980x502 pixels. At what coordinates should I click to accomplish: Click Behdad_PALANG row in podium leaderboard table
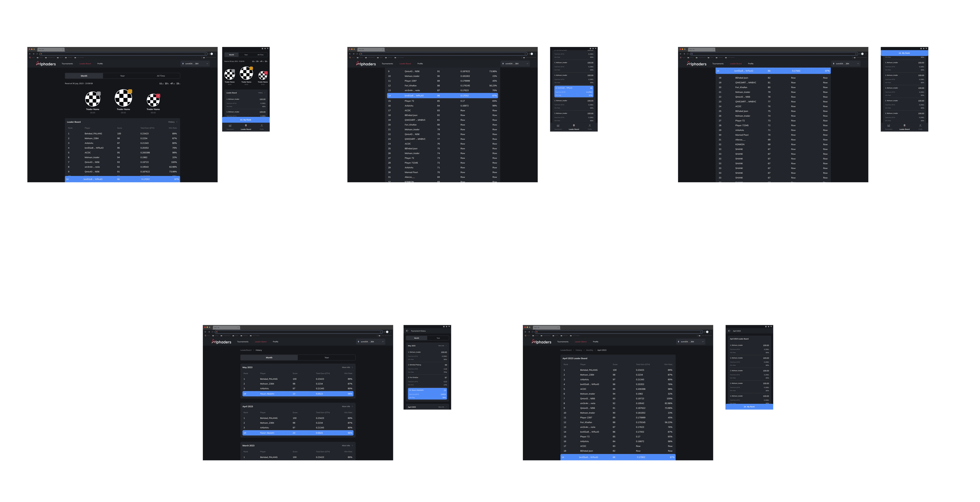pyautogui.click(x=122, y=133)
